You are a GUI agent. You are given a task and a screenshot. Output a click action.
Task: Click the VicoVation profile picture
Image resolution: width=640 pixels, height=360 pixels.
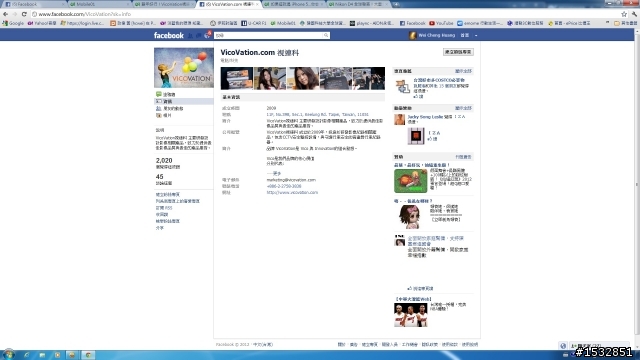[184, 68]
